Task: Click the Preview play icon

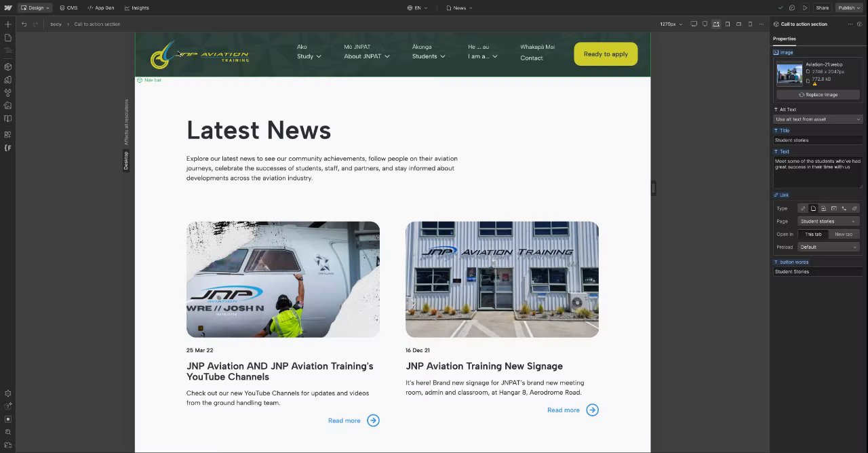Action: point(804,8)
